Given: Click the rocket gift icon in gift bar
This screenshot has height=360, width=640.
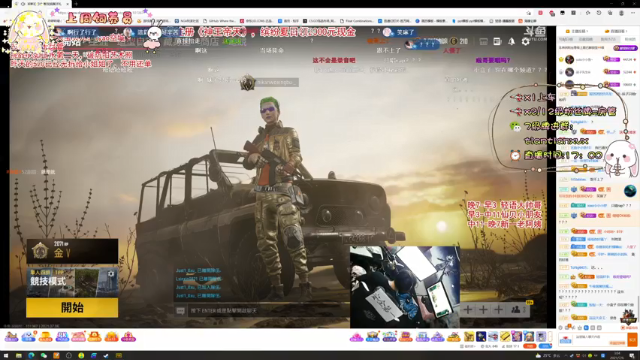Looking at the screenshot, I should click(x=493, y=337).
